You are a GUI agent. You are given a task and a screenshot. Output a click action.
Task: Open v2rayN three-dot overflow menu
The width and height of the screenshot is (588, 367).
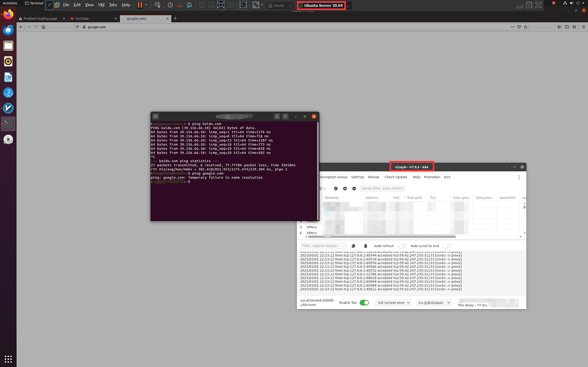pos(519,177)
